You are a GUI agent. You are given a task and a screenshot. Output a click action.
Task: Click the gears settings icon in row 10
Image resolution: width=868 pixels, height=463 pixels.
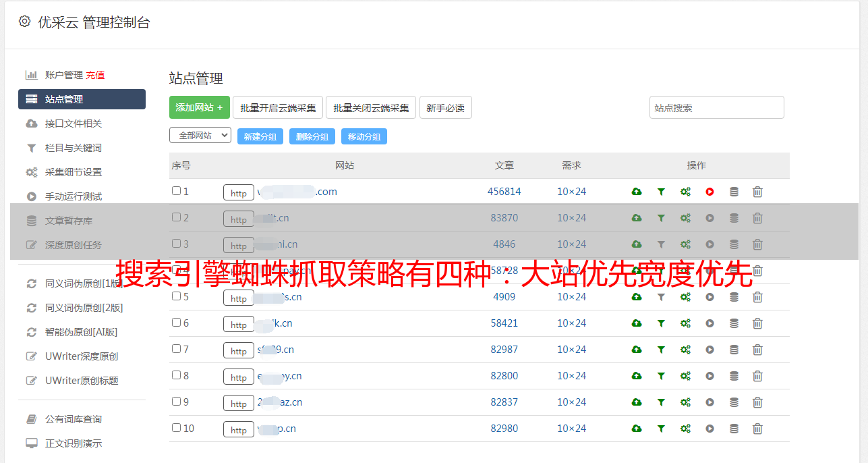pos(685,429)
